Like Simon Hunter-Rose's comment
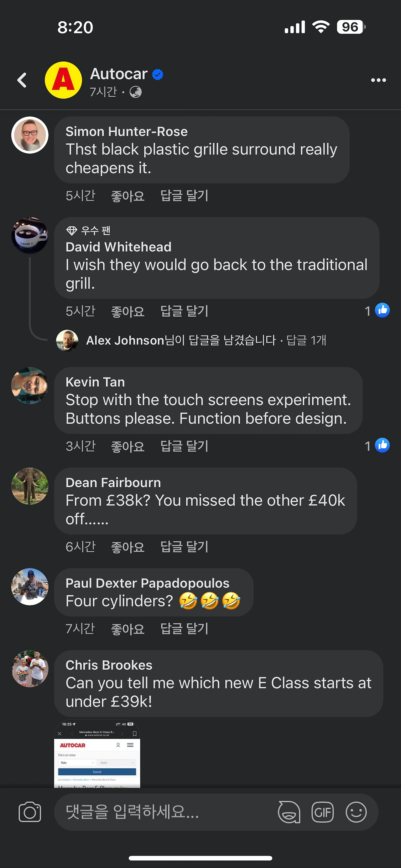 pos(128,196)
